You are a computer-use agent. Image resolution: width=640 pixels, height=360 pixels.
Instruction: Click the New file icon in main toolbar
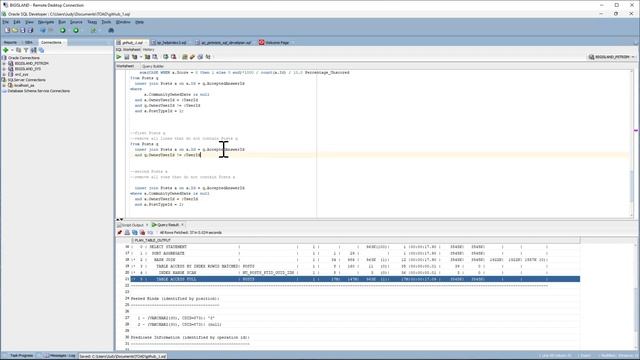(7, 30)
